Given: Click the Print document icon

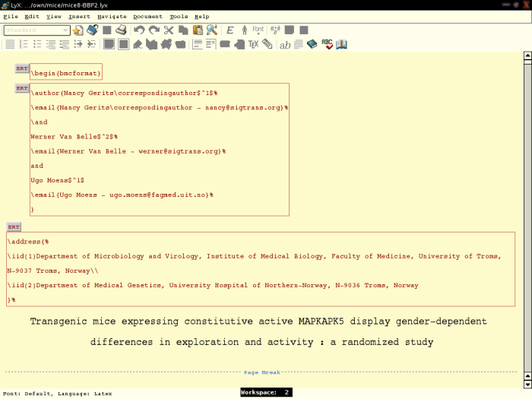Looking at the screenshot, I should coord(121,30).
